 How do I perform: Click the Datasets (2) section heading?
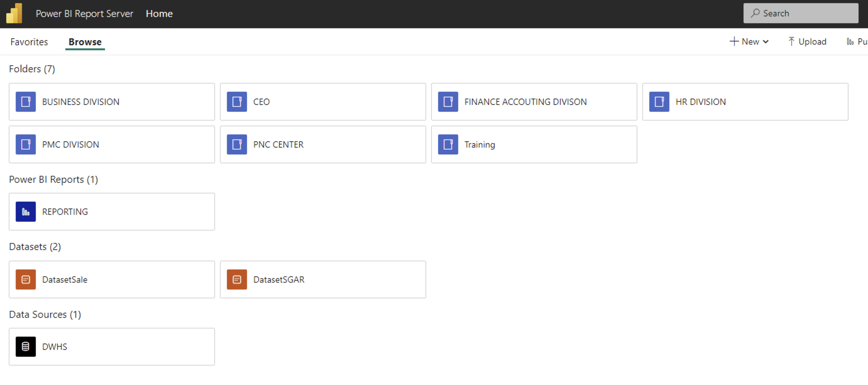[35, 247]
